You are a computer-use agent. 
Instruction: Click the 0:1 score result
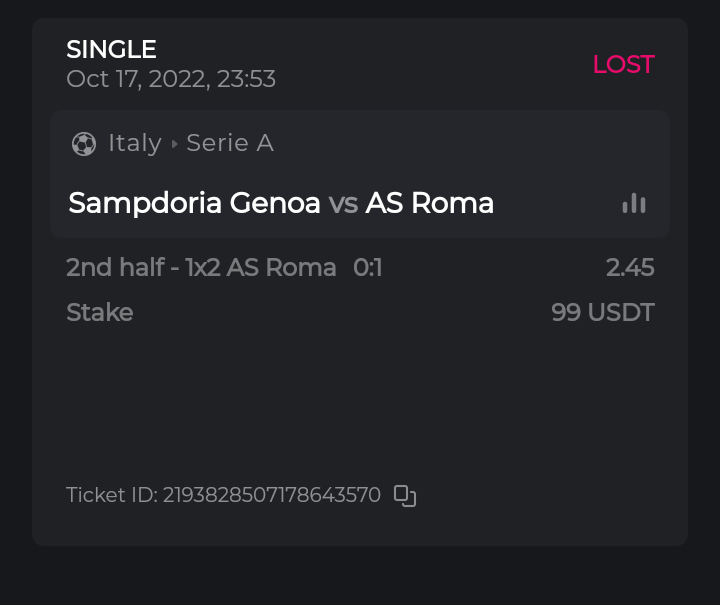368,267
